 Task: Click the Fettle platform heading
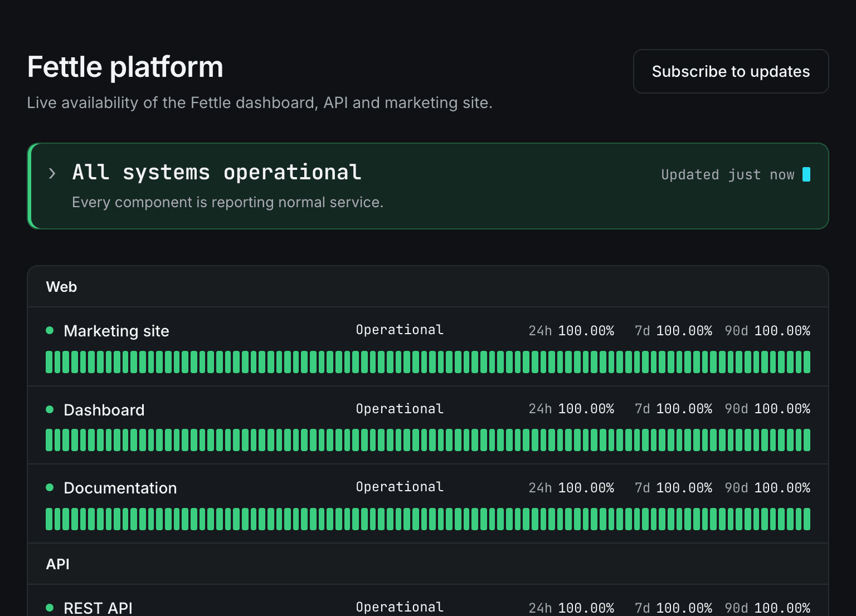125,67
